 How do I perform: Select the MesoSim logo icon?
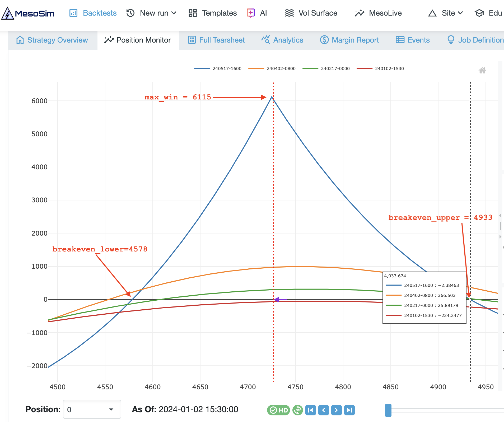pos(8,13)
